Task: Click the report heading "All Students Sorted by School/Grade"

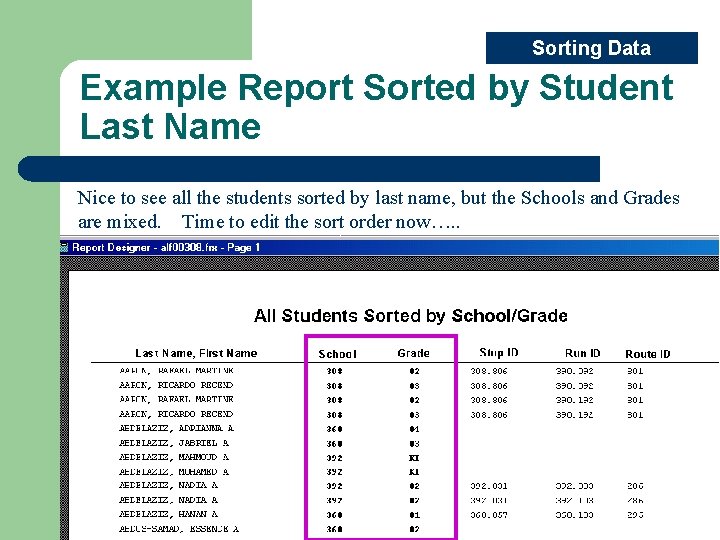Action: coord(411,316)
